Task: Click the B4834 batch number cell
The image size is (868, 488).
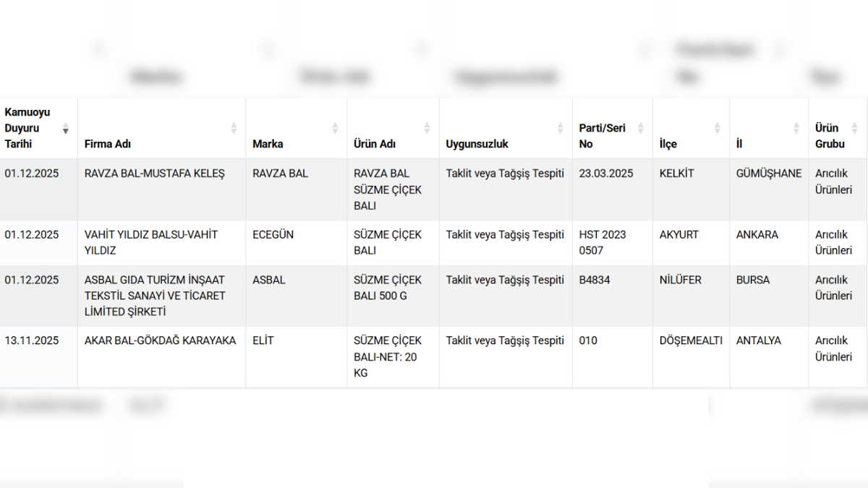Action: pos(594,280)
